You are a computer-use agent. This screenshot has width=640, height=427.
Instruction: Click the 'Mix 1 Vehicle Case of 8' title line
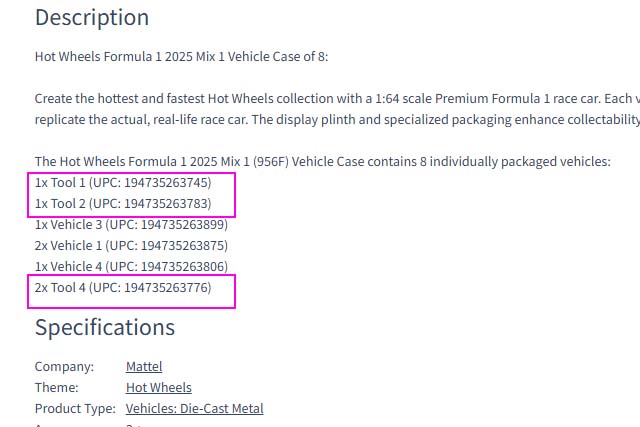coord(182,56)
